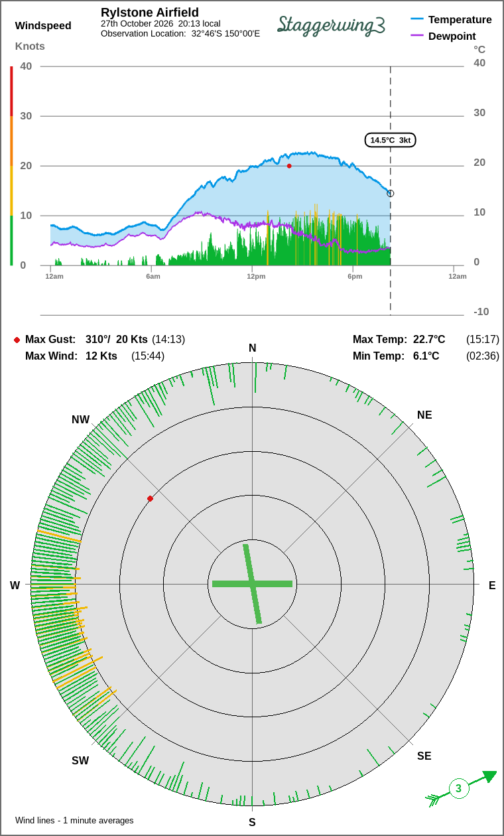Click the current temperature circle marker on the chart

pos(390,193)
